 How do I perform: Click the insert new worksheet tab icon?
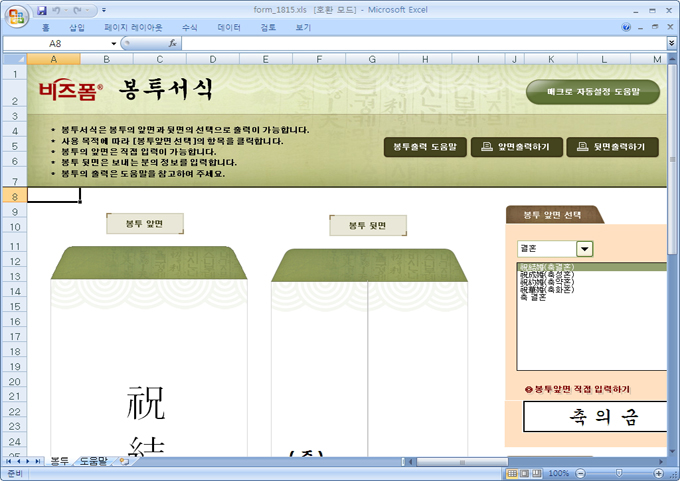coord(124,461)
